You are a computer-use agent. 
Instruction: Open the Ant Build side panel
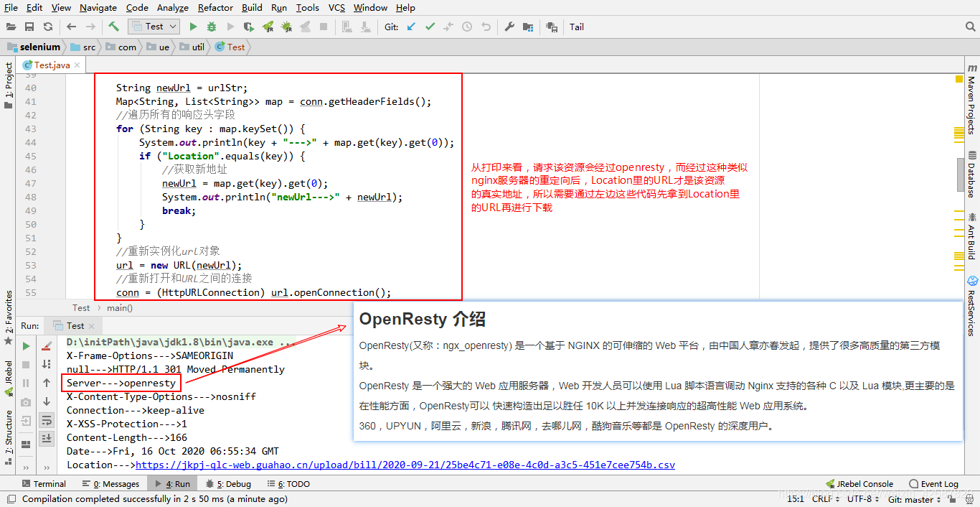click(971, 236)
